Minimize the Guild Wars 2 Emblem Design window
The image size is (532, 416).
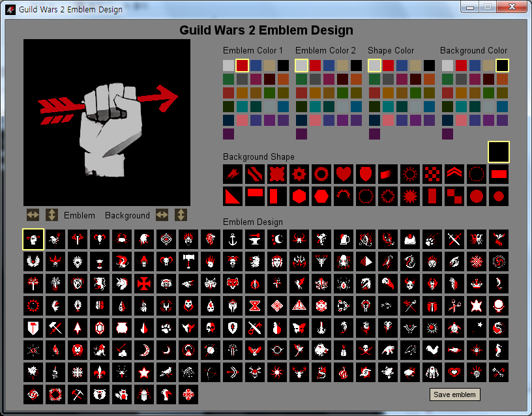point(470,7)
